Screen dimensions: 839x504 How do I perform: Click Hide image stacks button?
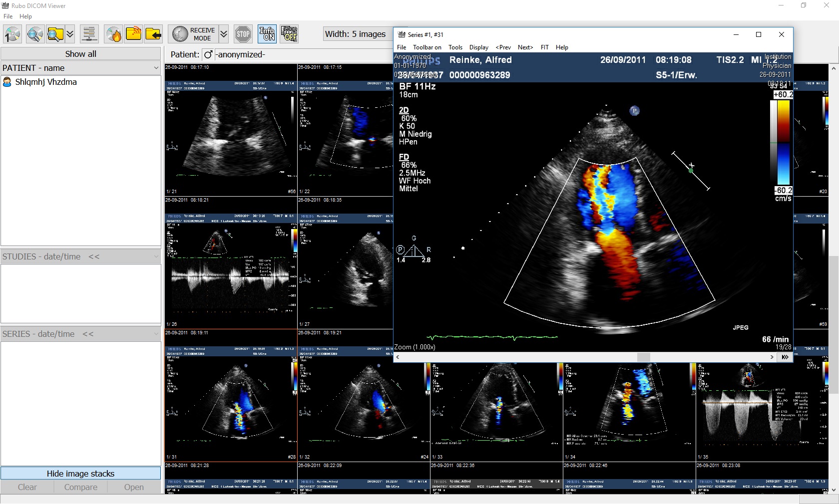point(81,473)
